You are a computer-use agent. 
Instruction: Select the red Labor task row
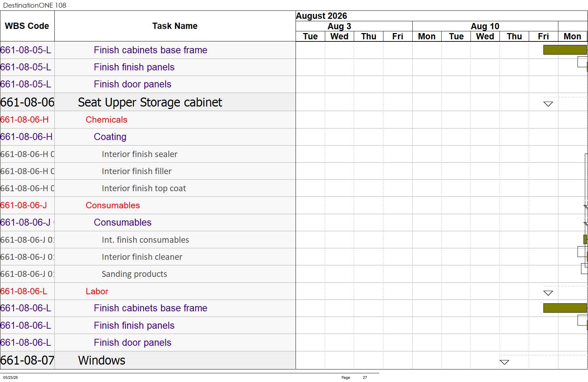pos(97,291)
